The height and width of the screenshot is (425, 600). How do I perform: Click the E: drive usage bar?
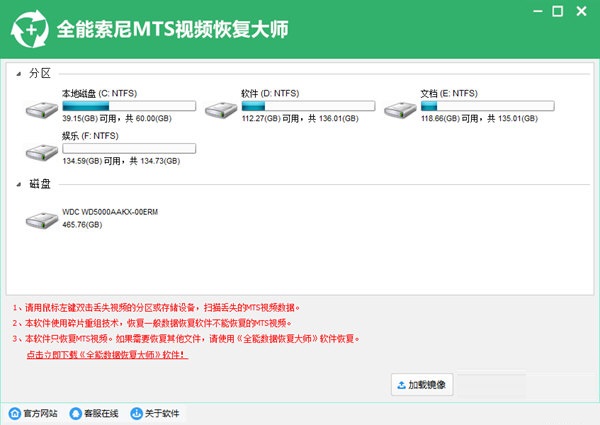(487, 106)
